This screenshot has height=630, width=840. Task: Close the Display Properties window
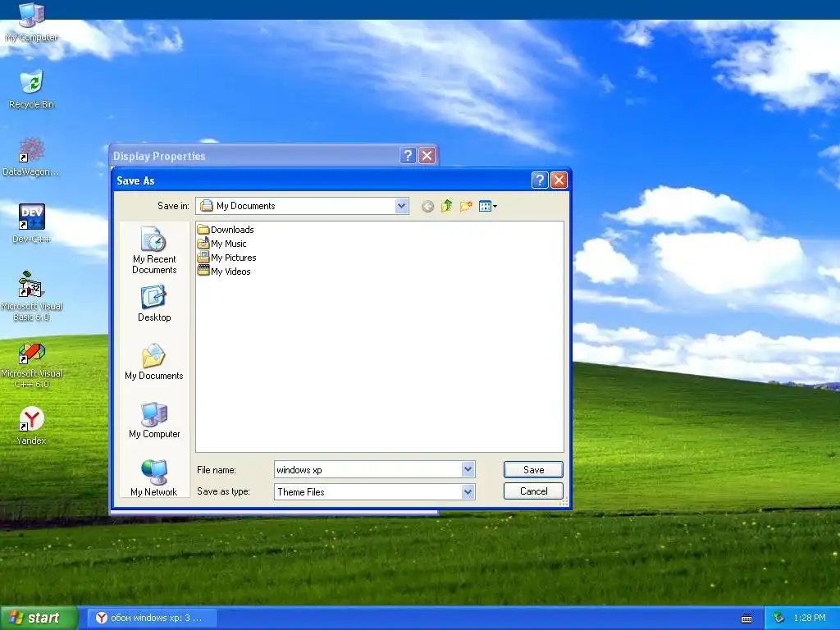point(427,155)
